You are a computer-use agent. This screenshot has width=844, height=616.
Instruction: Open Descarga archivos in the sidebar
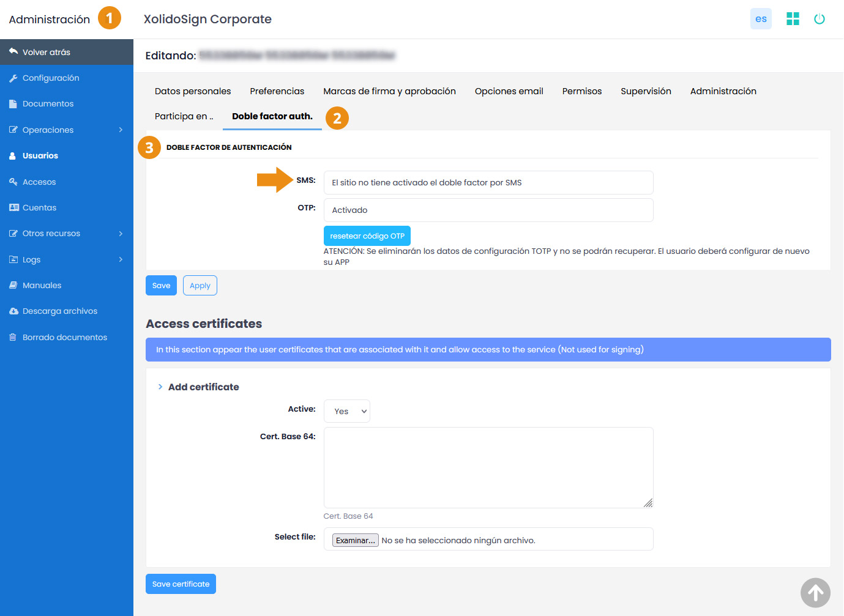(x=67, y=311)
